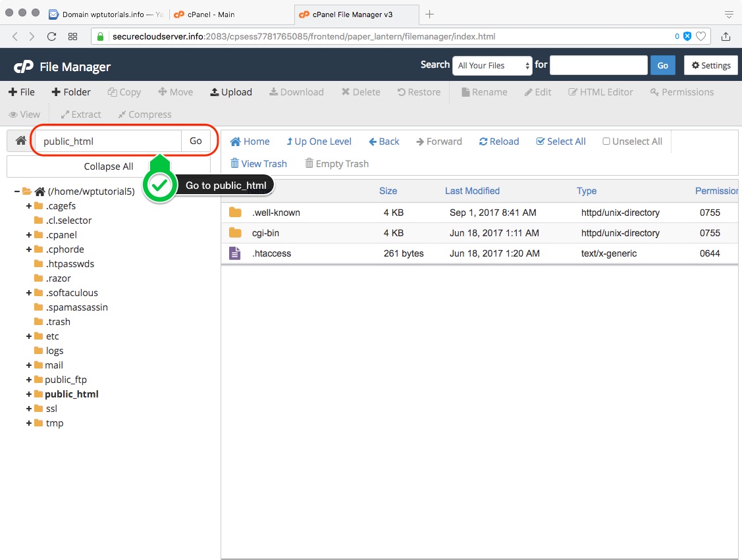Screen dimensions: 742x560
Task: Create a new file with +File
Action: [22, 92]
